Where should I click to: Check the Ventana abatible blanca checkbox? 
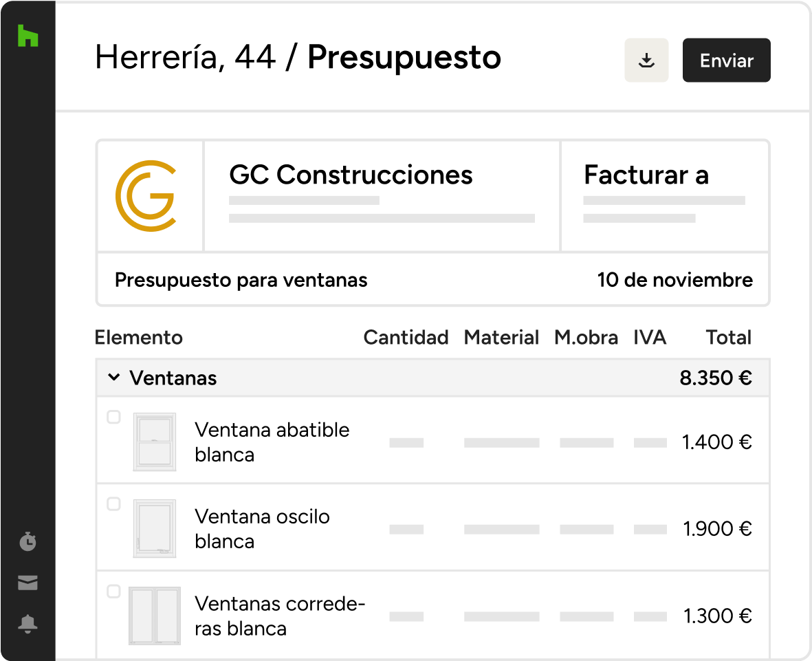(114, 417)
